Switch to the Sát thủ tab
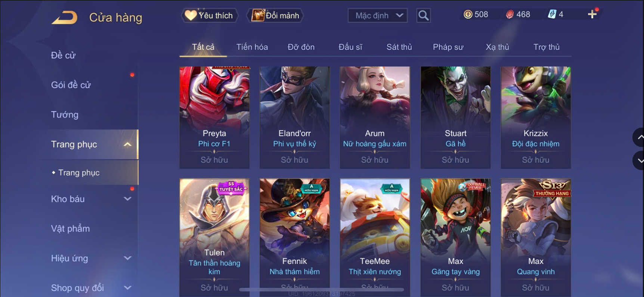The width and height of the screenshot is (644, 297). pos(399,47)
